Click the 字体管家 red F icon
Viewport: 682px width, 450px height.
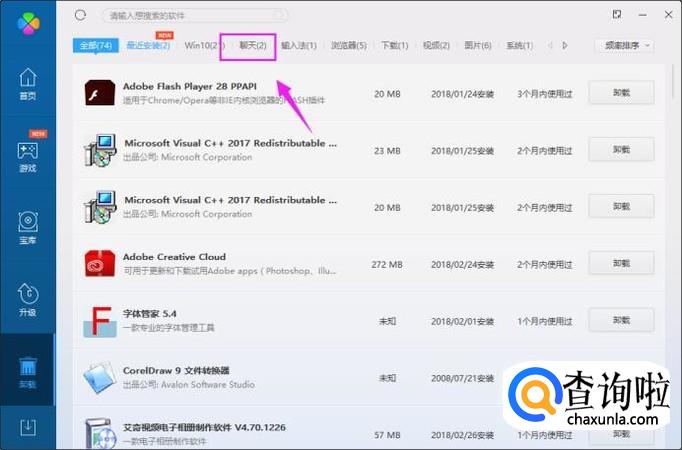(x=100, y=322)
